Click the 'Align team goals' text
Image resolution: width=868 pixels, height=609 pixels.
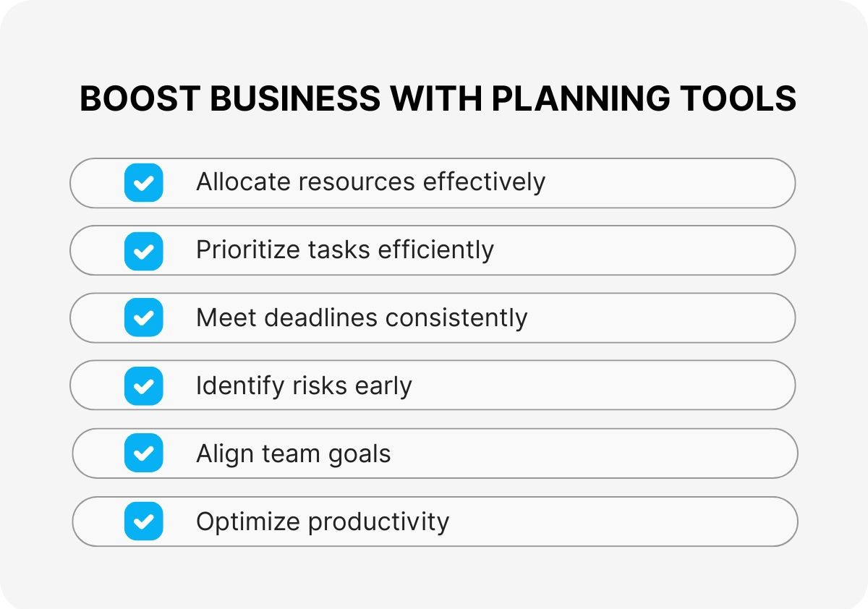click(x=293, y=454)
